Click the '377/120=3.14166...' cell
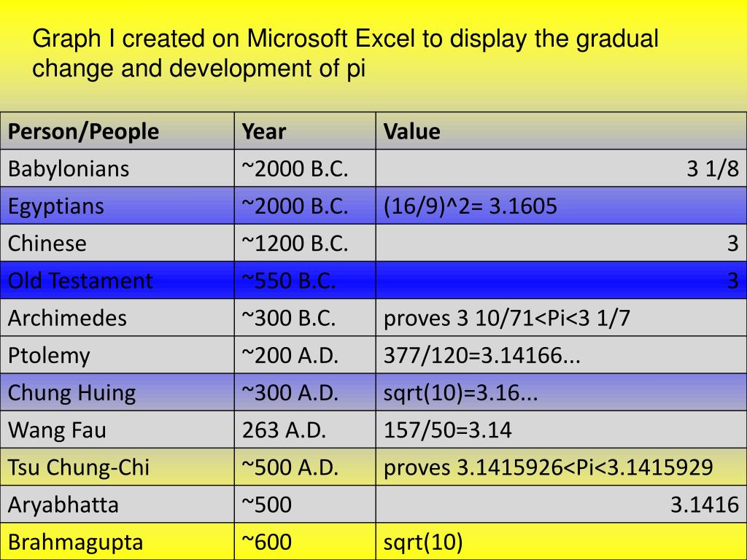 (561, 355)
